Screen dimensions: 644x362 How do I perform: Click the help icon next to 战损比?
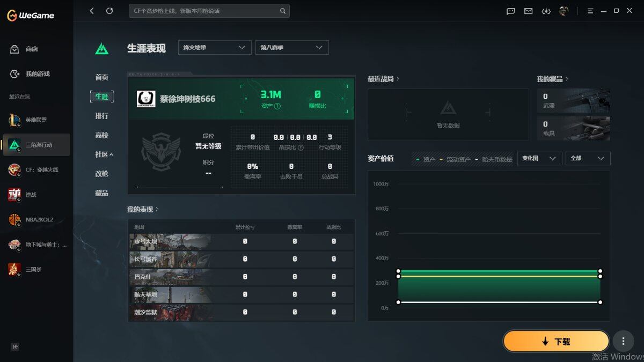pos(301,147)
